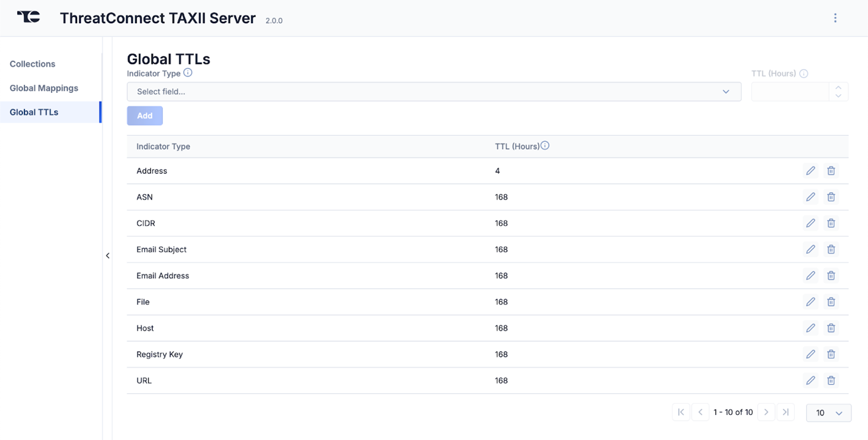
Task: Edit the Host indicator TTL
Action: [811, 327]
